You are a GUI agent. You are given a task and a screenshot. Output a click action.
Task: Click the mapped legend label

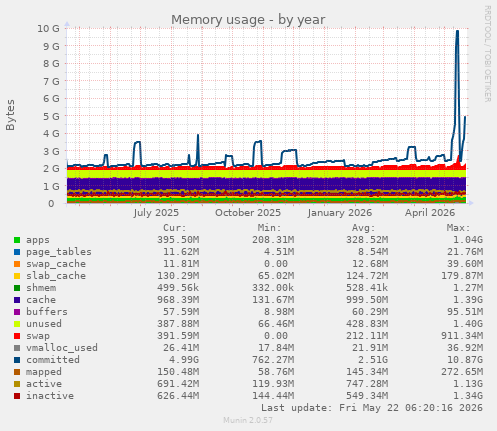tap(44, 372)
